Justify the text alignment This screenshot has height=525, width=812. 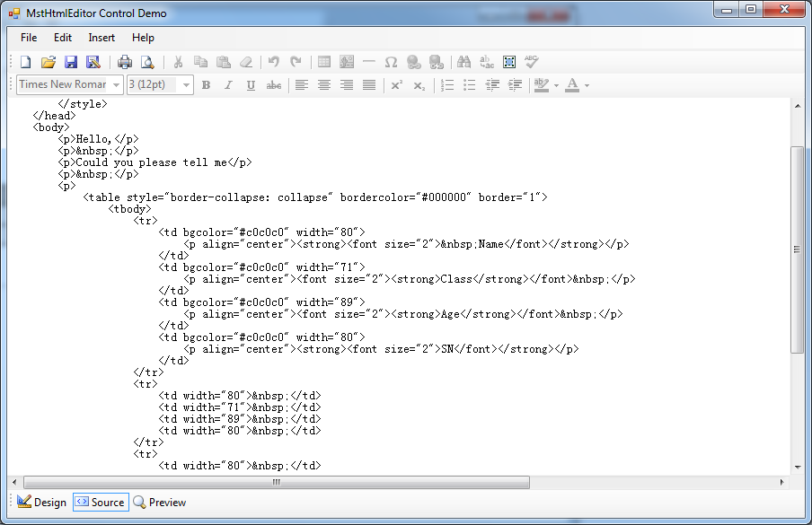[x=369, y=85]
